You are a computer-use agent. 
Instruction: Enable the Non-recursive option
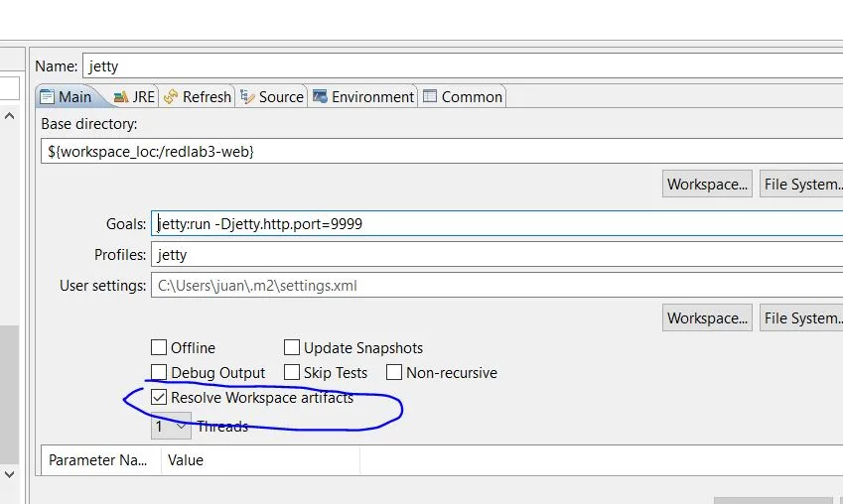point(394,373)
